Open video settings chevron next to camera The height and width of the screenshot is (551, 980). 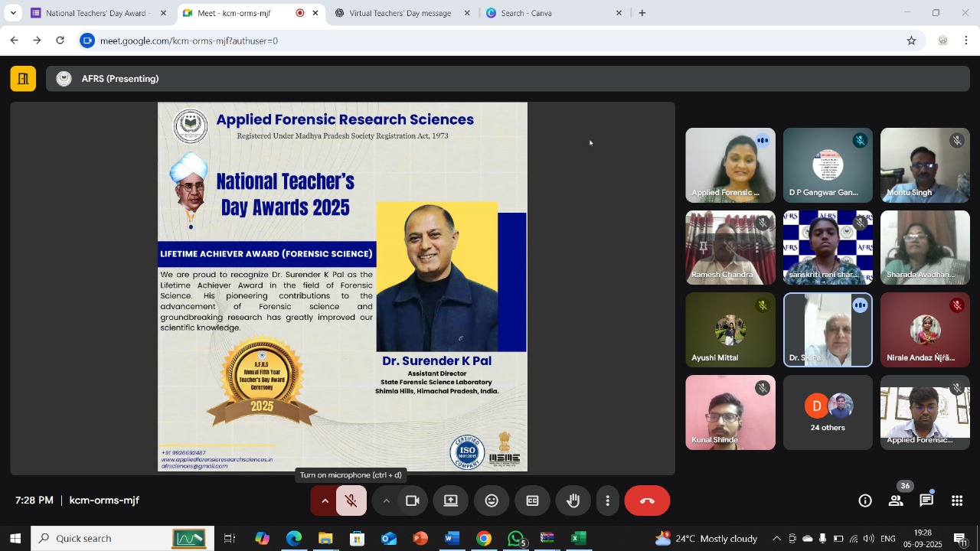pos(387,501)
